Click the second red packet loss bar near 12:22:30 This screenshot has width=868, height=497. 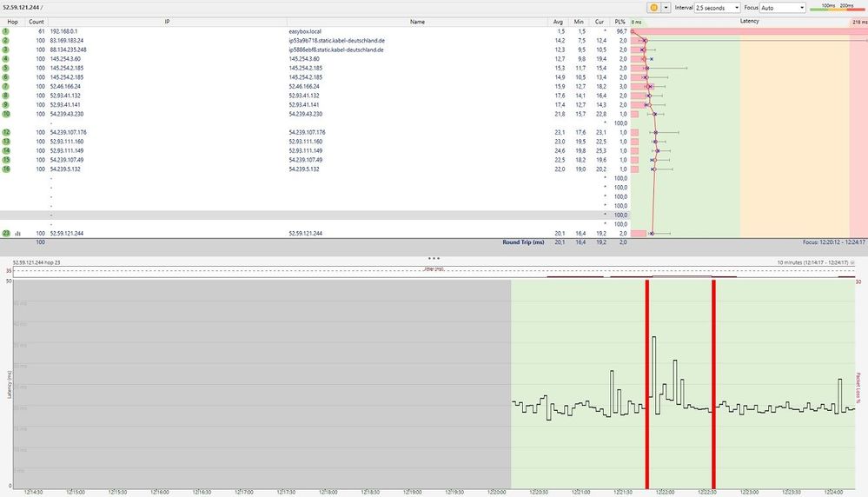(713, 384)
